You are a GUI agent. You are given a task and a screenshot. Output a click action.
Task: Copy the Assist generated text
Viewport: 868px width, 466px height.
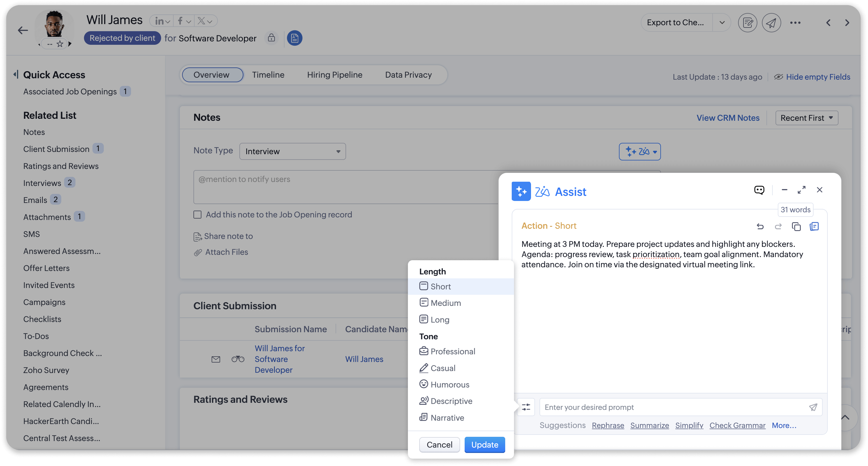[796, 226]
